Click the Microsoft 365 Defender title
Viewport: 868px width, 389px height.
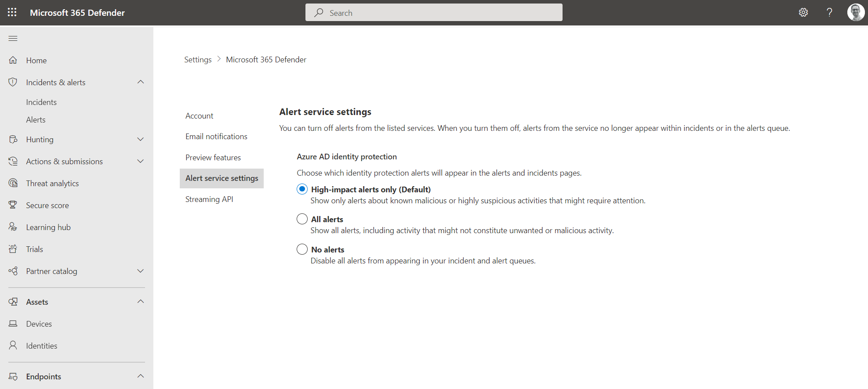(77, 13)
